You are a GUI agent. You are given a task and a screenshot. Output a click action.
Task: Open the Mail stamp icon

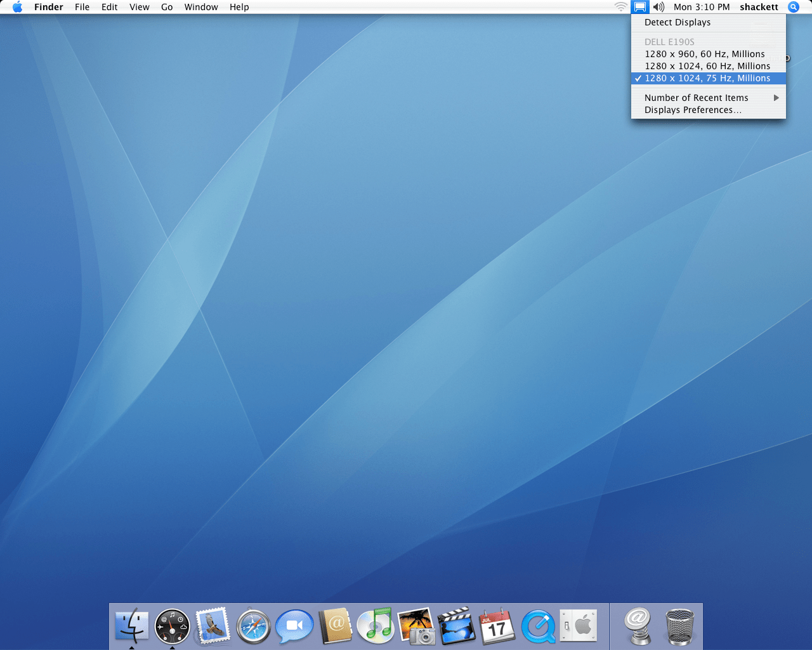coord(213,626)
